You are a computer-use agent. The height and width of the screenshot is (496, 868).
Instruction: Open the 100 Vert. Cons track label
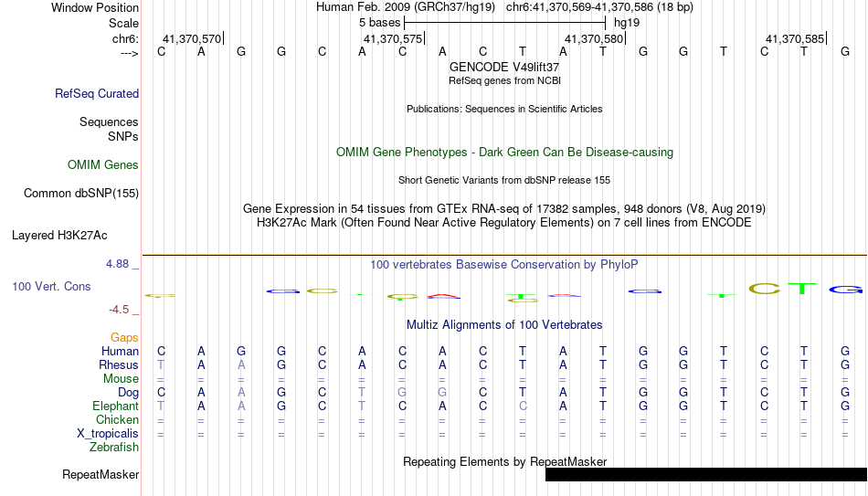click(51, 286)
